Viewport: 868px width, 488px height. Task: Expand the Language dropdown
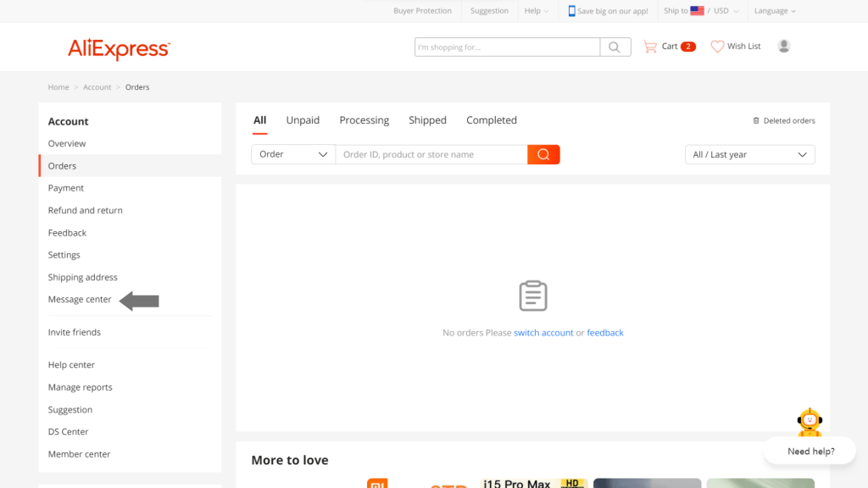(775, 10)
